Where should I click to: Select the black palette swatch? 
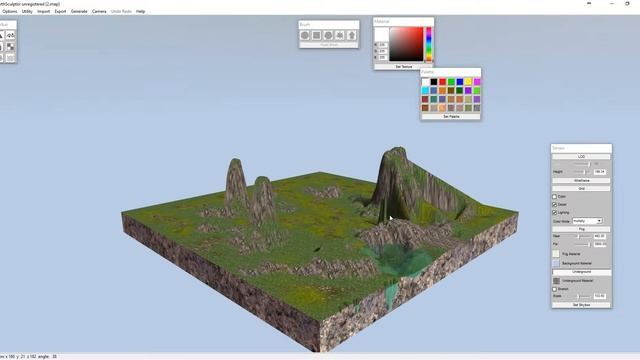click(434, 82)
